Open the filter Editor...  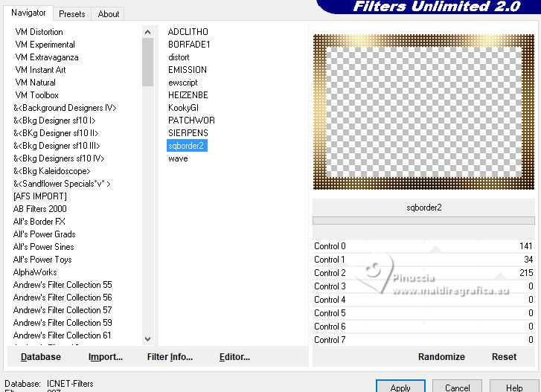click(234, 357)
